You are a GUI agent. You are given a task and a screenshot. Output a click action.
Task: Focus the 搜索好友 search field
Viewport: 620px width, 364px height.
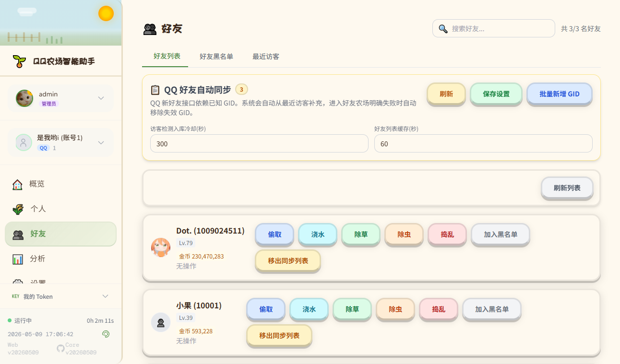click(x=494, y=28)
